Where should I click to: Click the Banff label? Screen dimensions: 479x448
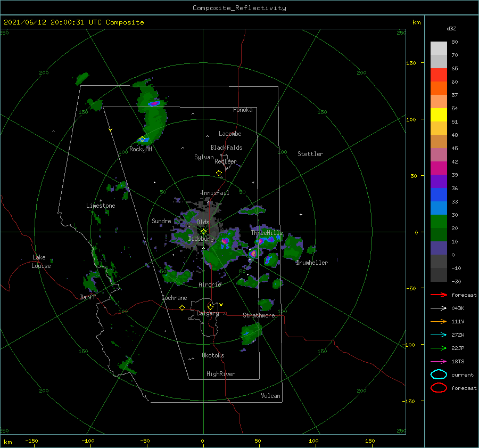(88, 297)
